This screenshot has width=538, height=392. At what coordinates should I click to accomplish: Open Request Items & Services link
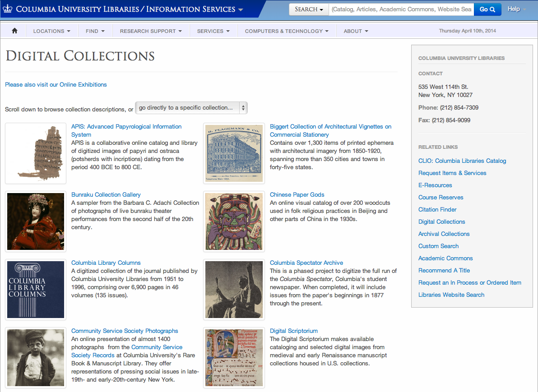[x=452, y=173]
